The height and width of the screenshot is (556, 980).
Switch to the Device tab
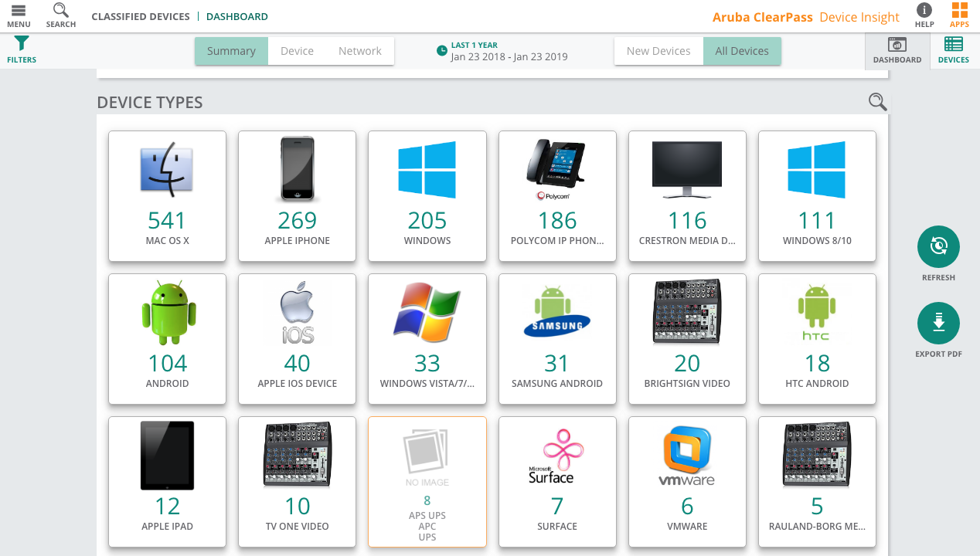point(297,51)
